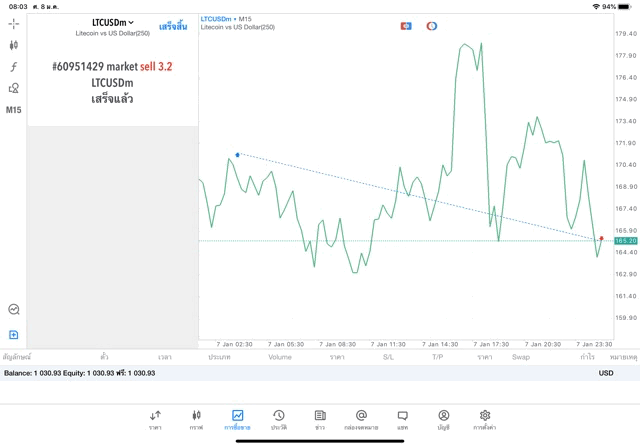Open the กล่องจดหมาย (Mailbox) tab
Image resolution: width=640 pixels, height=447 pixels.
(x=361, y=420)
